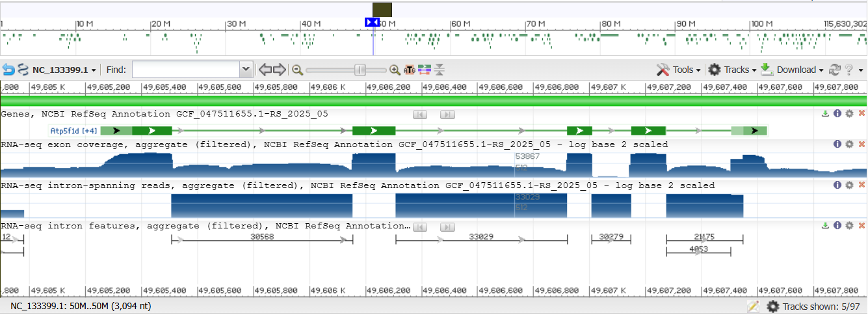The image size is (868, 315).
Task: Click the refresh view icon
Action: pyautogui.click(x=835, y=70)
